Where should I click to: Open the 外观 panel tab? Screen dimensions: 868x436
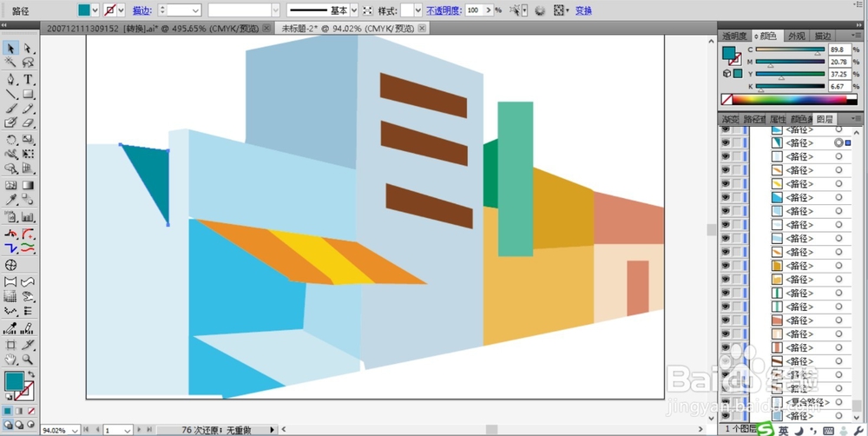796,36
